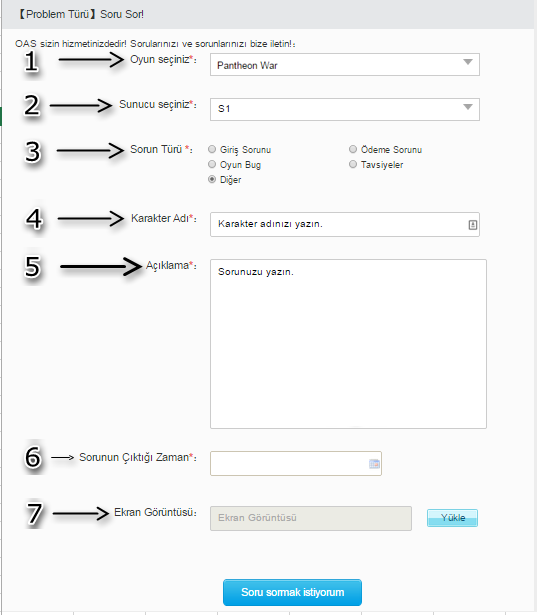Expand Oyun seçiniz dropdown arrow

pos(468,62)
